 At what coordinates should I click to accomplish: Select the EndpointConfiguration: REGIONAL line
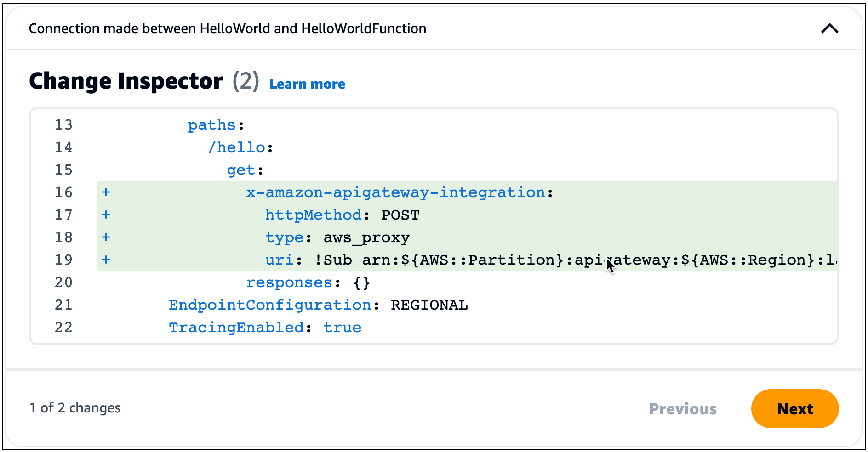(318, 305)
